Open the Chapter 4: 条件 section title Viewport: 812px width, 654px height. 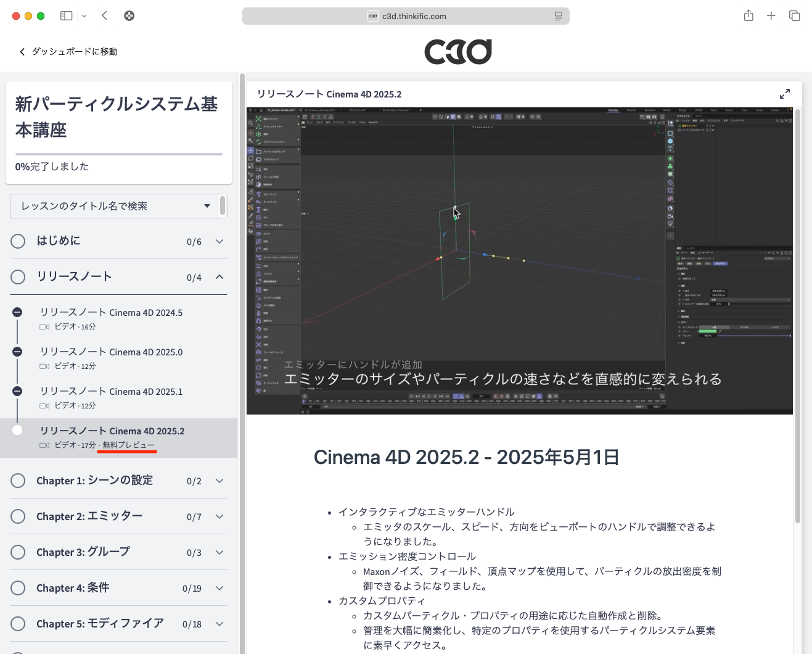73,588
